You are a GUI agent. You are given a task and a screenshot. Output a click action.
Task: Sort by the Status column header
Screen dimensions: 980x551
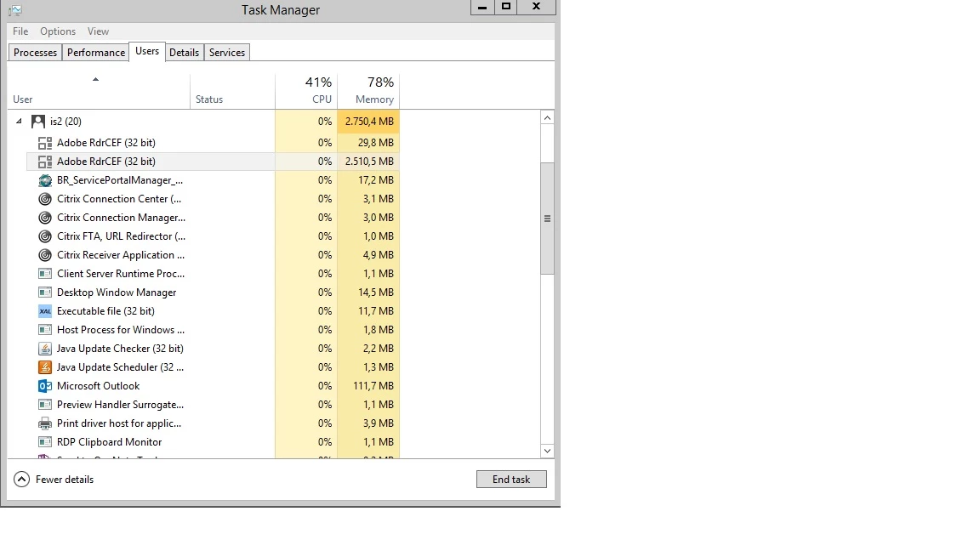232,91
